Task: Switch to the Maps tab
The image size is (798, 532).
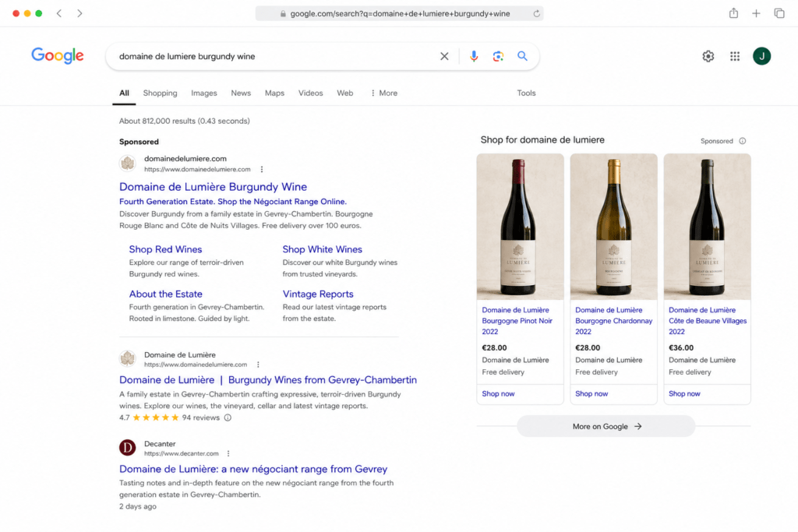Action: tap(274, 93)
